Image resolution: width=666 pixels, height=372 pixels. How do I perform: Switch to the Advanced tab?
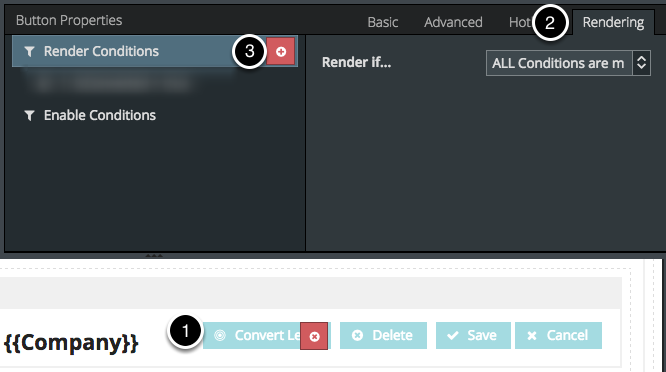[x=453, y=22]
